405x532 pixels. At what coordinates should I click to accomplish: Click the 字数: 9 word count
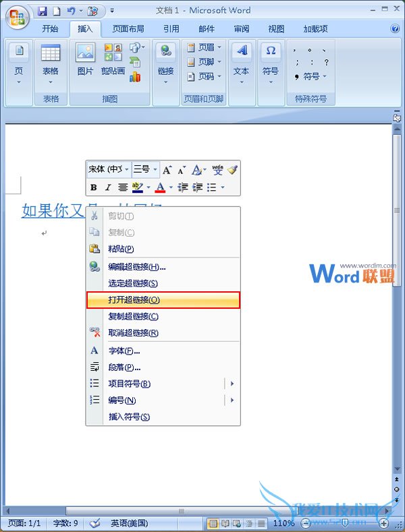[65, 523]
